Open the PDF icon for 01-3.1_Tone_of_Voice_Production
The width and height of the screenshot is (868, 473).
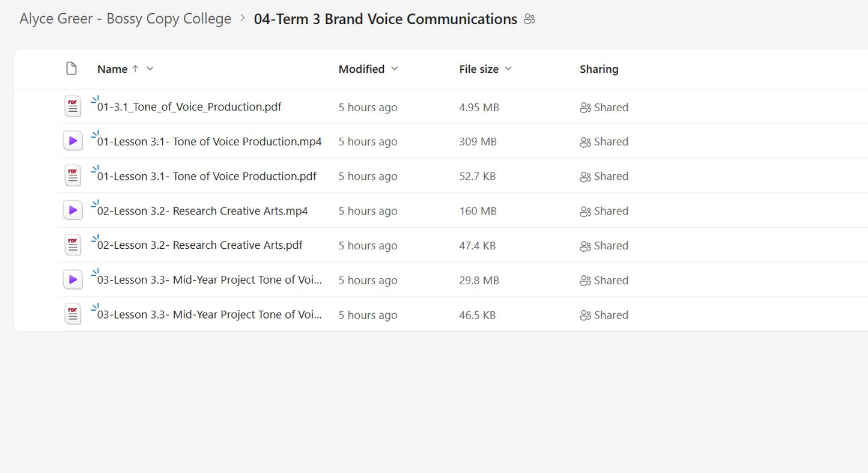click(x=72, y=106)
